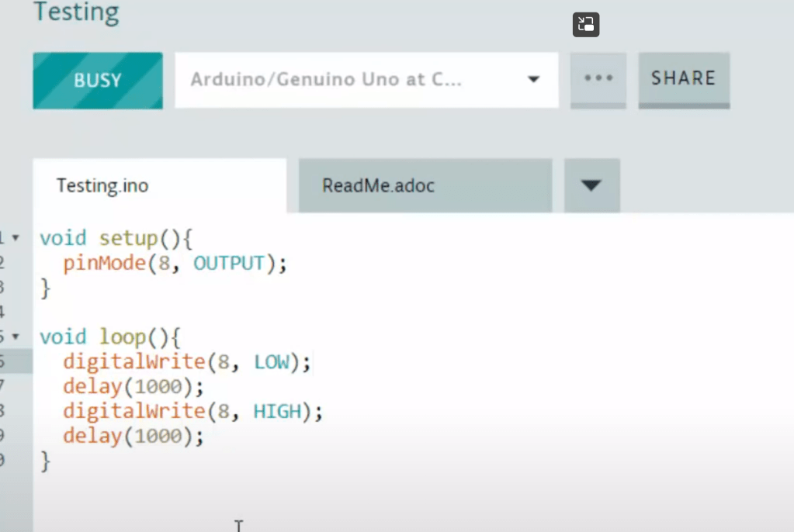Click the Testing sketch title

click(x=76, y=12)
